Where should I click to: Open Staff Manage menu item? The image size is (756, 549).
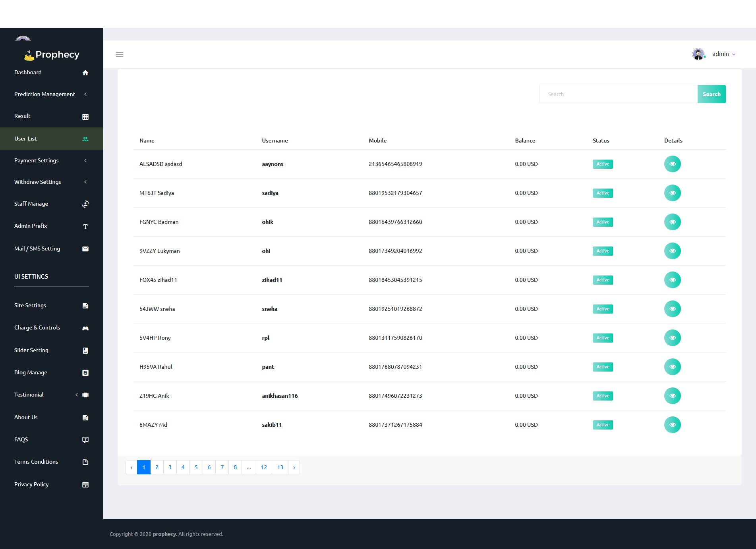(x=52, y=204)
